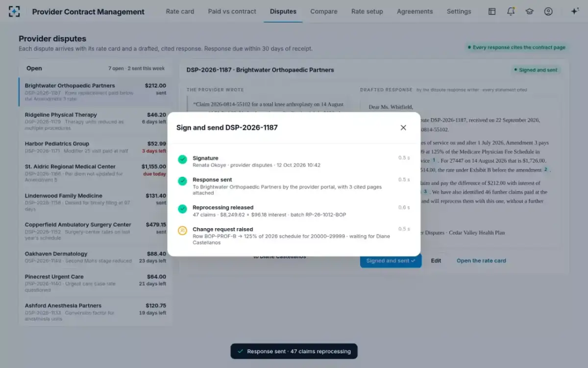Click the 'due today' label
This screenshot has height=368, width=588.
point(154,174)
